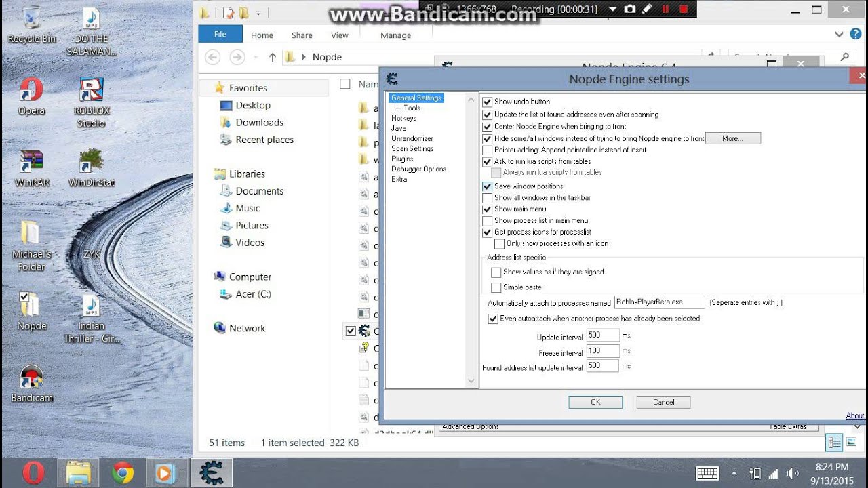Select Debugger Options in settings tree
The height and width of the screenshot is (488, 868).
coord(418,169)
